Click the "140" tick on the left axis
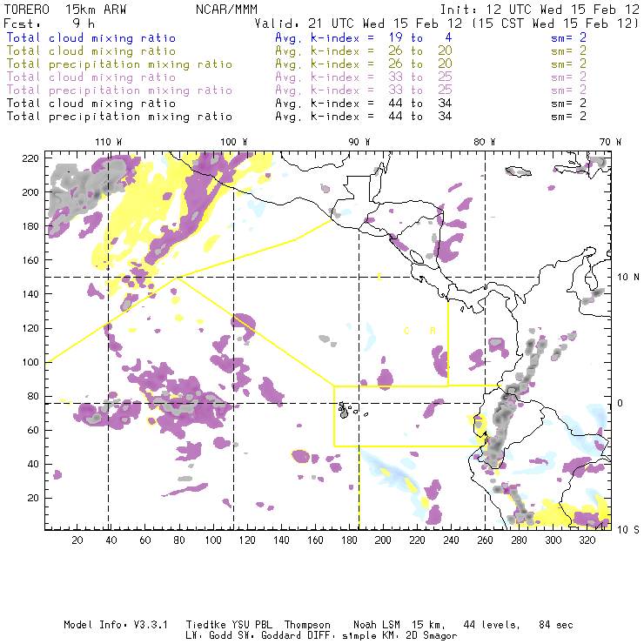The image size is (644, 644). click(x=30, y=294)
